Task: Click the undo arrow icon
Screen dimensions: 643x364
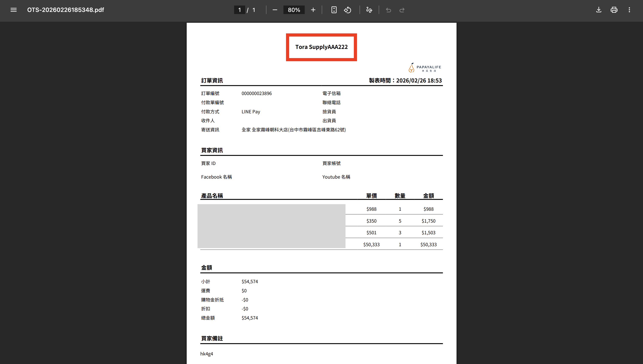Action: coord(388,10)
